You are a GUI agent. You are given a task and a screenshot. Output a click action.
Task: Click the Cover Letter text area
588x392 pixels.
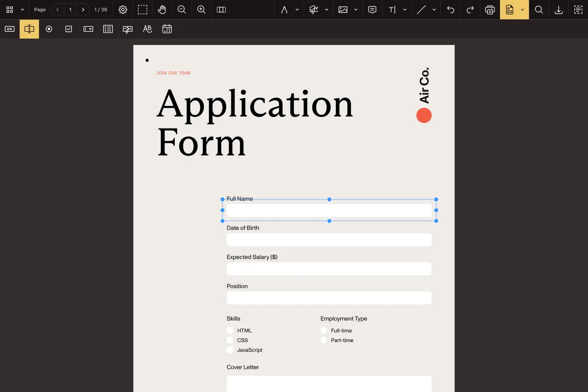(329, 384)
